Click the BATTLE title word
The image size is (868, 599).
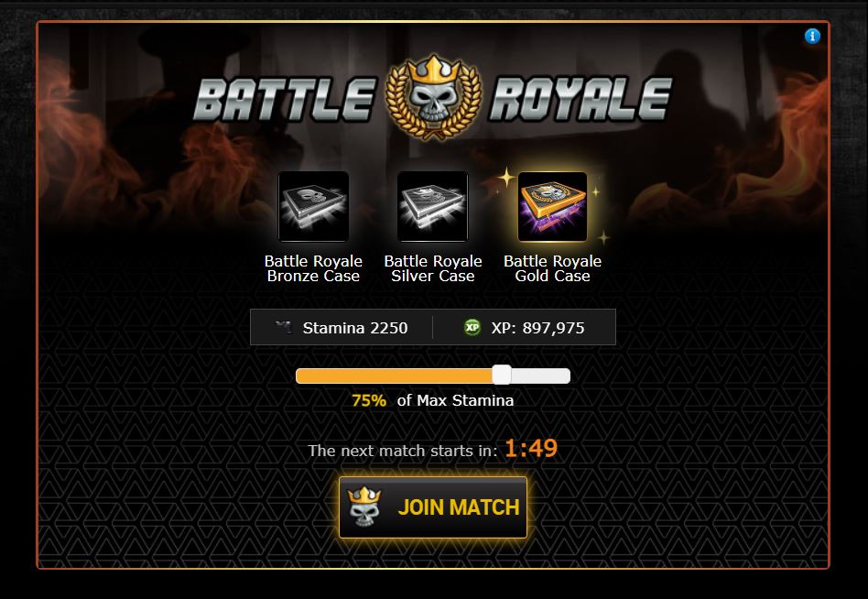[x=285, y=100]
